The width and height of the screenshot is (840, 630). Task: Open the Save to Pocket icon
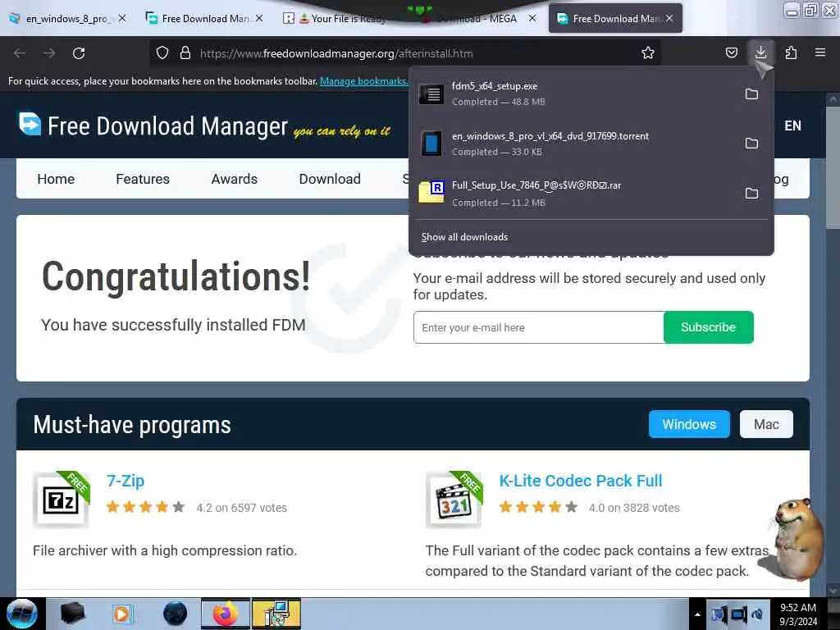coord(731,53)
